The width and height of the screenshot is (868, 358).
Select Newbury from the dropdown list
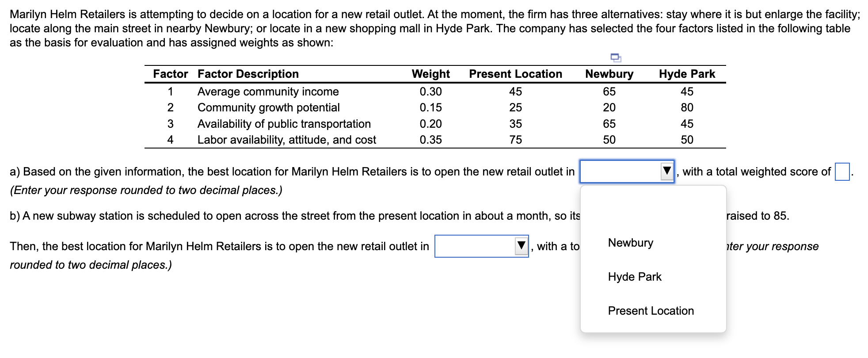pos(630,243)
